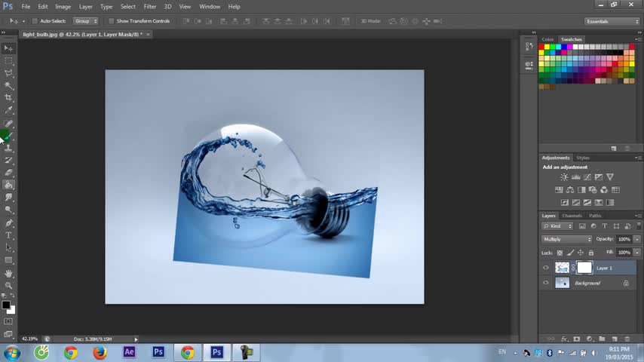Screen dimensions: 644x362
Task: Click the foreground black color swatch
Action: [5, 305]
